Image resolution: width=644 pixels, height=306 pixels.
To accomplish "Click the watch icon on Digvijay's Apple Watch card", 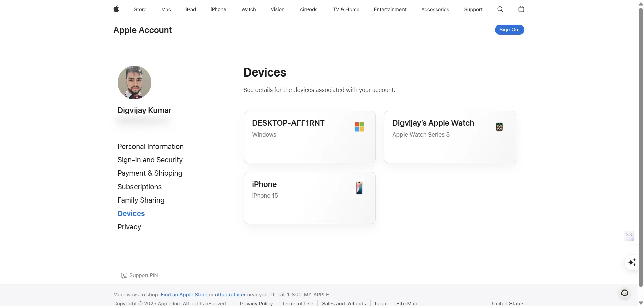I will (499, 126).
